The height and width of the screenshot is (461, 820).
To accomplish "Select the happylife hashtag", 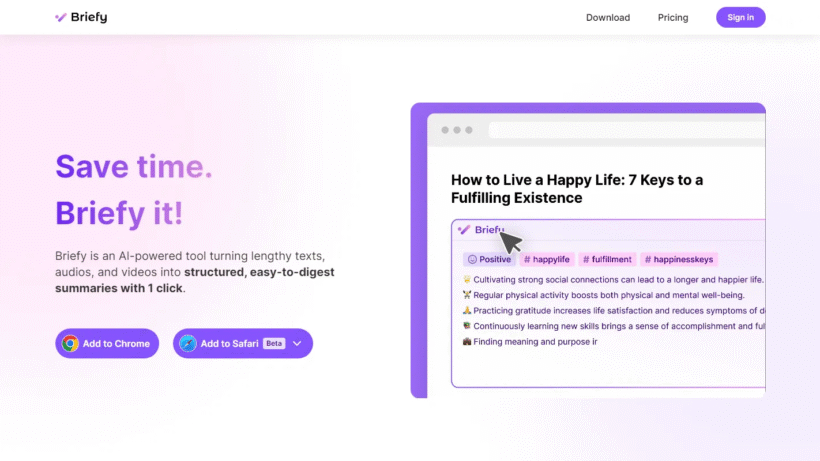I will 546,259.
